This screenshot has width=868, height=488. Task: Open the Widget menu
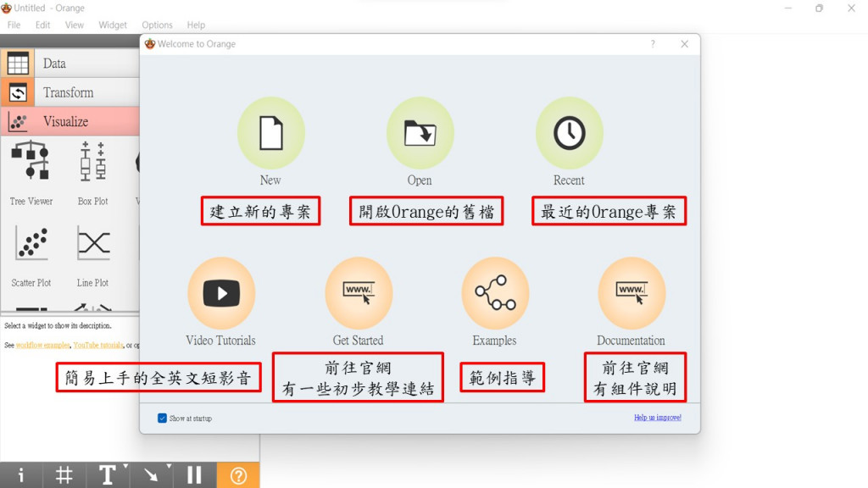click(113, 25)
